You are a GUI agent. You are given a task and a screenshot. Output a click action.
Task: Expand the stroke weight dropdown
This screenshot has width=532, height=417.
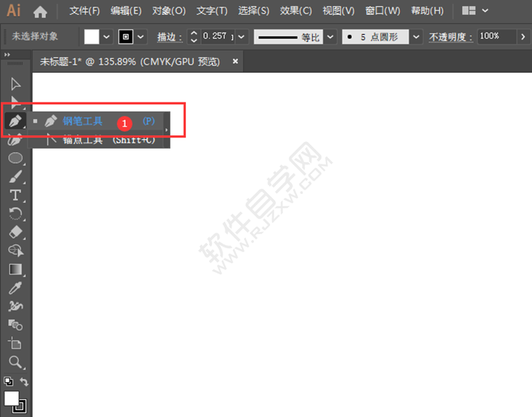point(241,36)
